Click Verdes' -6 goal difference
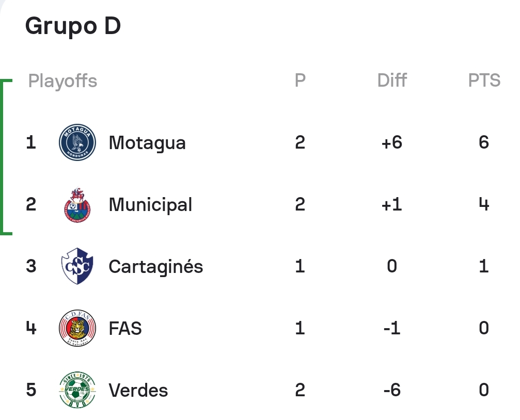Screen dimensions: 520x420 coord(391,390)
